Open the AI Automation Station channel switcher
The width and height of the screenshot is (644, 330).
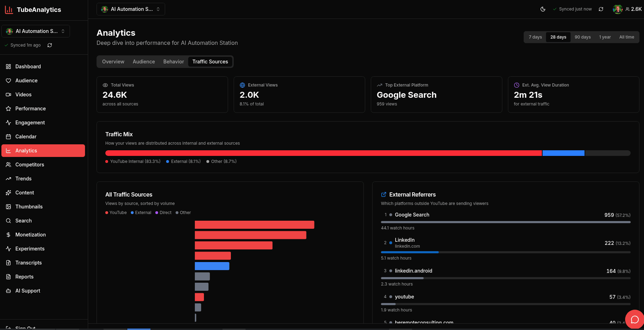pyautogui.click(x=130, y=9)
